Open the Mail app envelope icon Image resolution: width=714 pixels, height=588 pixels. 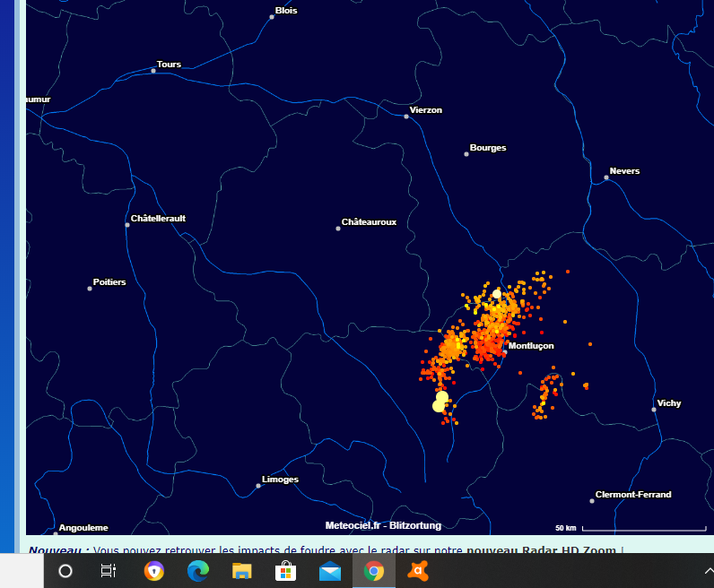[330, 571]
